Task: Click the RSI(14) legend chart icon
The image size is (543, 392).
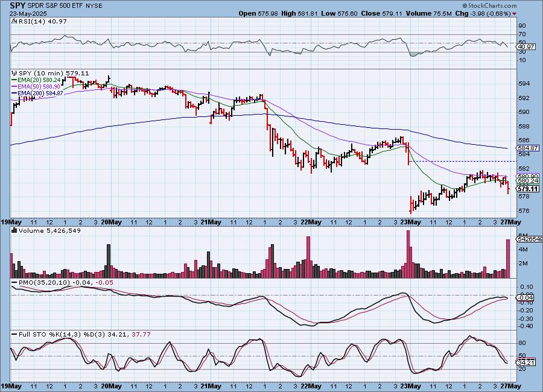Action: coord(14,21)
